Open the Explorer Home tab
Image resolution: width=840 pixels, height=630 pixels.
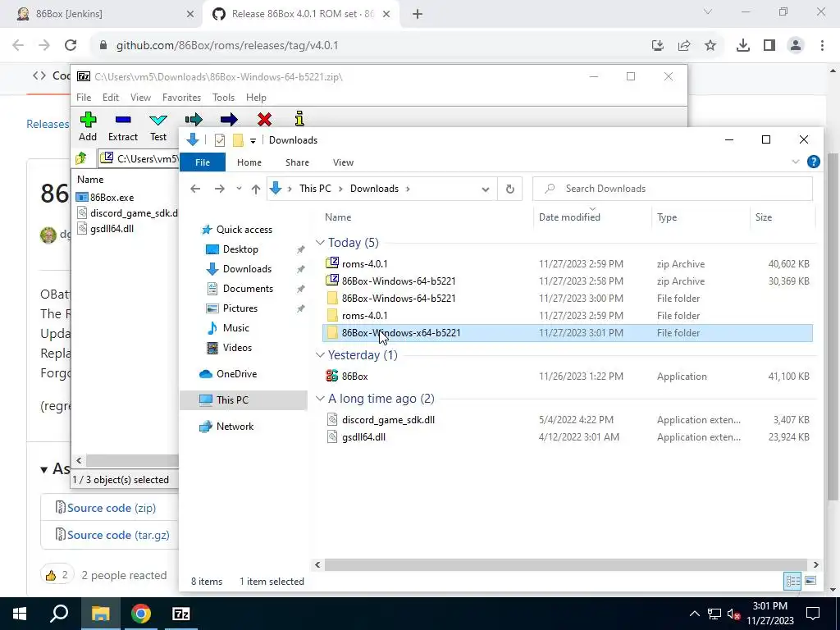(x=249, y=162)
